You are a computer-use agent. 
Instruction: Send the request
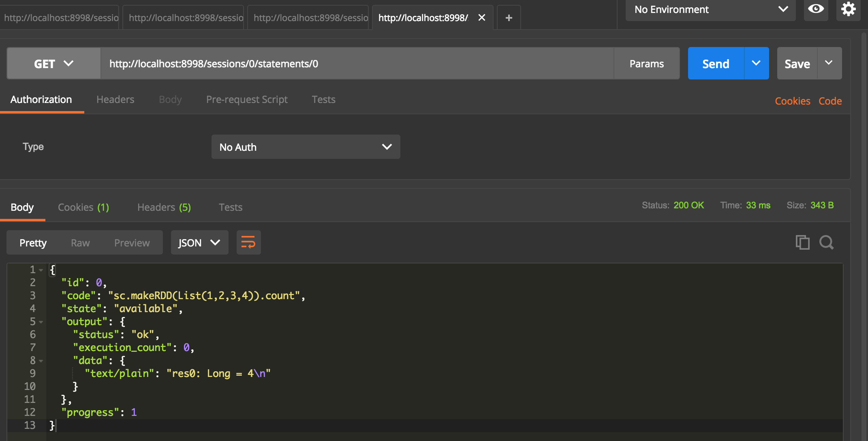(716, 64)
